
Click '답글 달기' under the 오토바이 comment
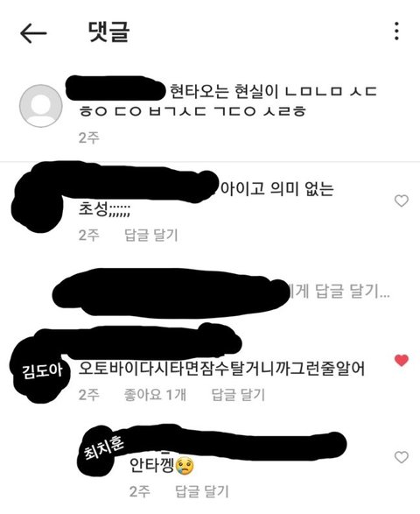coord(238,395)
